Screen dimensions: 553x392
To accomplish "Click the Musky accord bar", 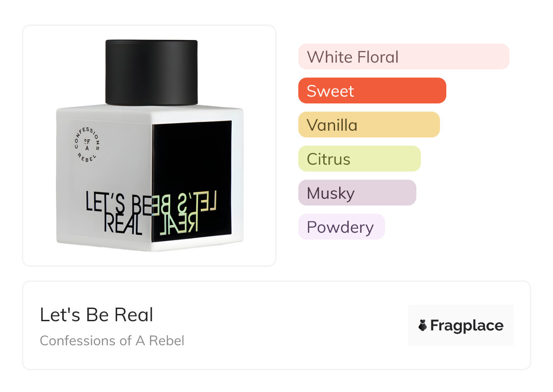I will pos(357,193).
